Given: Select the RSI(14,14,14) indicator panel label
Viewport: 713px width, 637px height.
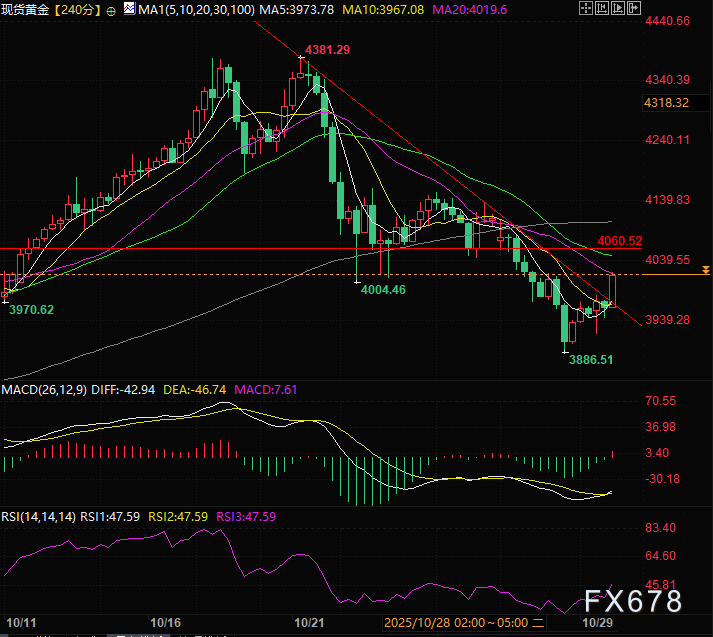Looking at the screenshot, I should click(x=40, y=517).
